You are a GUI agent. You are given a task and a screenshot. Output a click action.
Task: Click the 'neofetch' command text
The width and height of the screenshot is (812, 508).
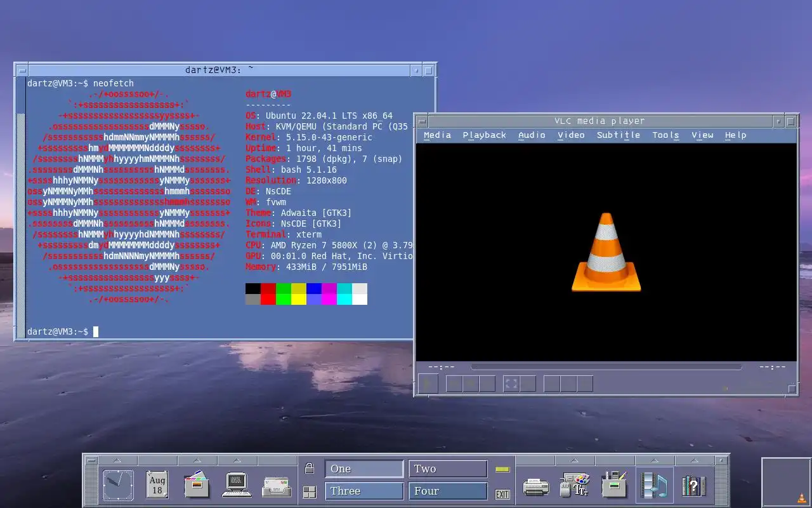click(x=114, y=83)
